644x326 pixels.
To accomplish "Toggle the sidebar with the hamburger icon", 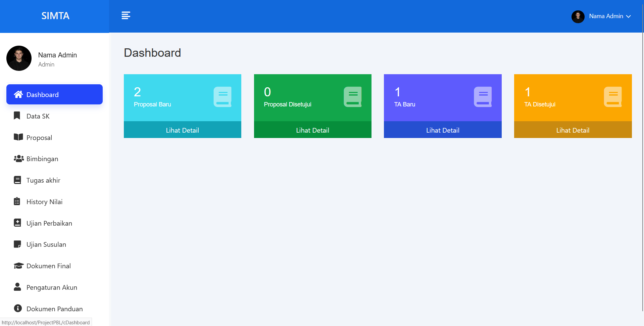I will coord(126,15).
